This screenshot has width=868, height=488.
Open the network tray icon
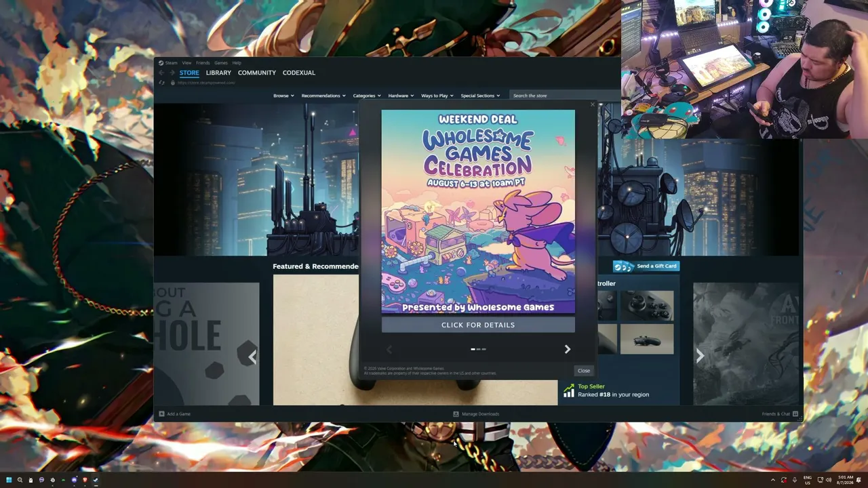(820, 480)
